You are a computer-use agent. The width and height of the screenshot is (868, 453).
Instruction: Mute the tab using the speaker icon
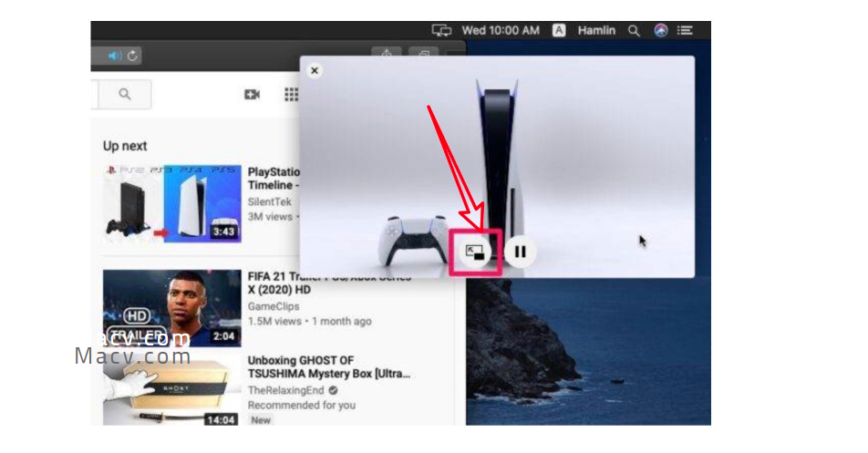click(x=115, y=56)
